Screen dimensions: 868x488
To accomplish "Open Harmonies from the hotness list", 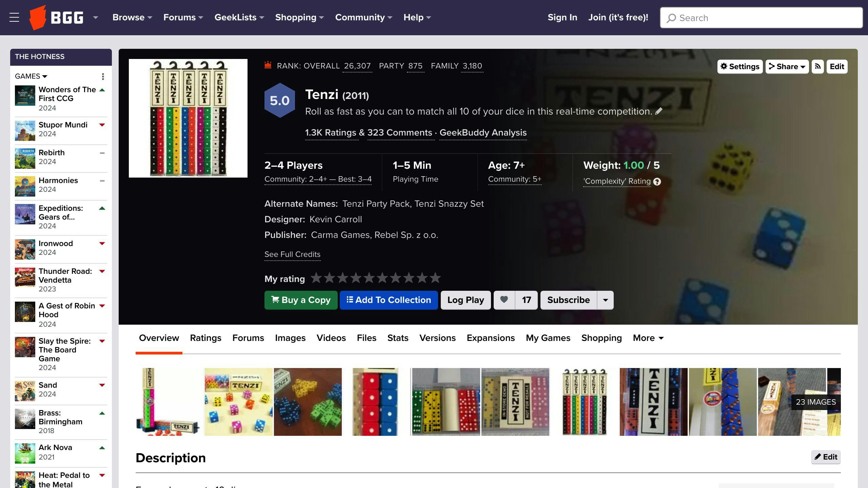I will (58, 180).
